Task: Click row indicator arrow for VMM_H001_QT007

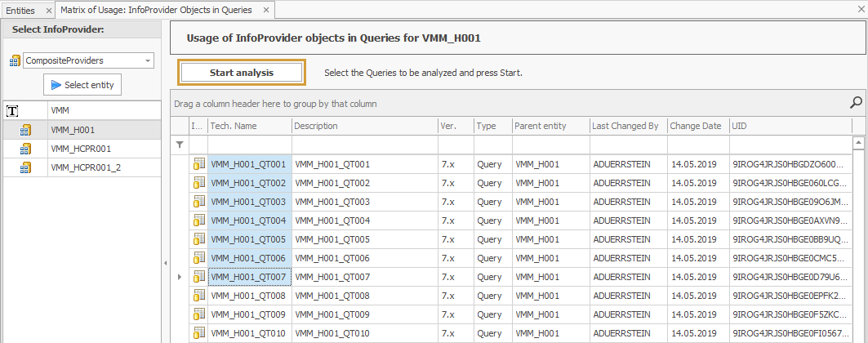Action: [x=180, y=277]
